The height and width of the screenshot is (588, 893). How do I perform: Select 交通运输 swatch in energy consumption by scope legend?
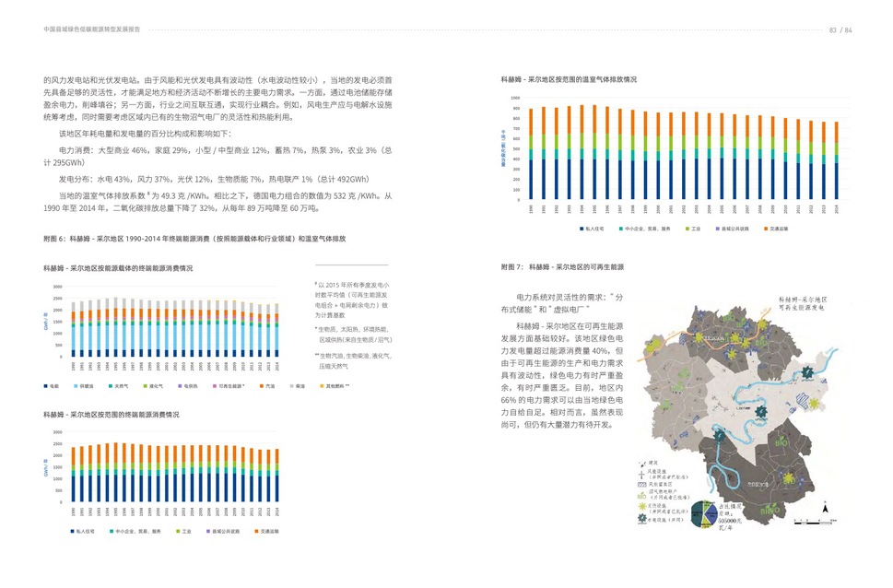[x=257, y=531]
